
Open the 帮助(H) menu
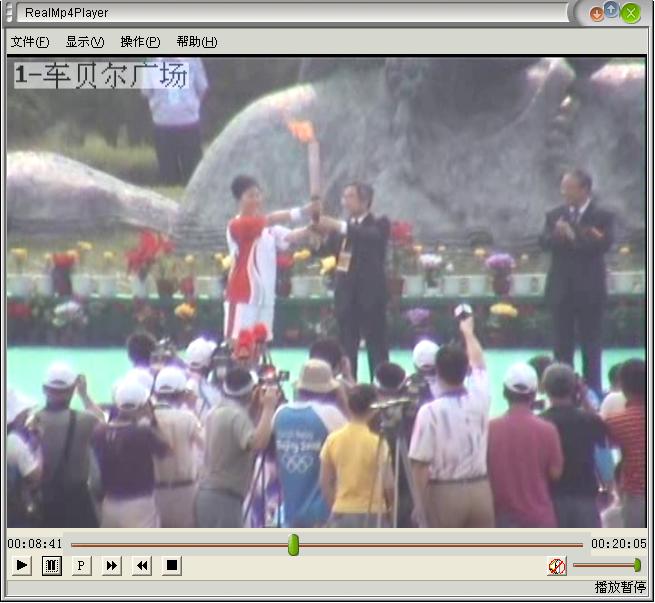196,42
